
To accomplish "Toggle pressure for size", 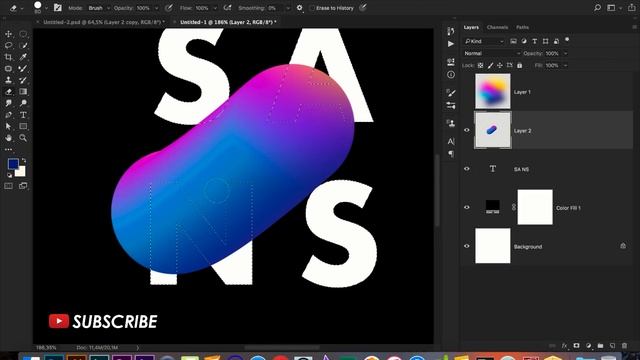I will click(363, 8).
